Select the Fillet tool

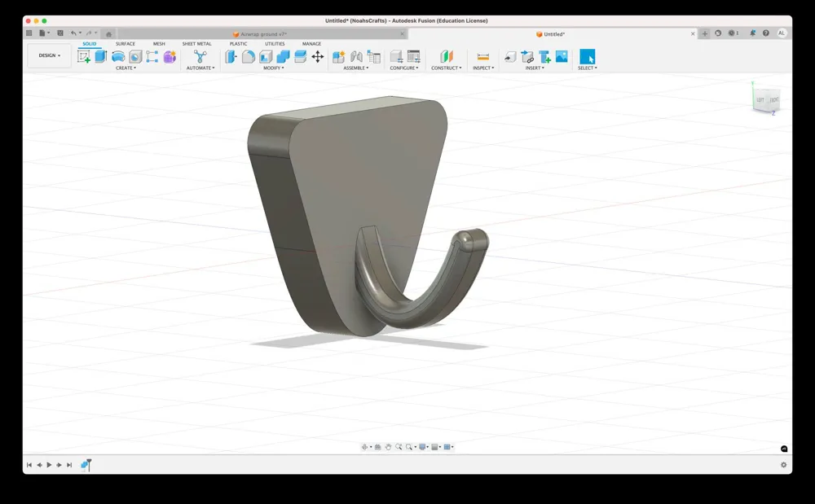point(249,56)
